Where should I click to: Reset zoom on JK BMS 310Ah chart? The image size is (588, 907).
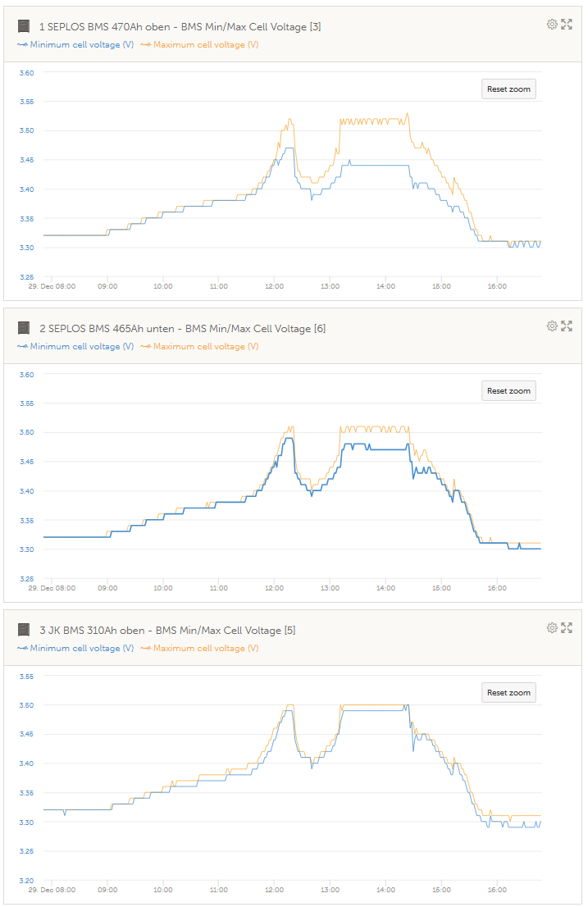click(508, 693)
